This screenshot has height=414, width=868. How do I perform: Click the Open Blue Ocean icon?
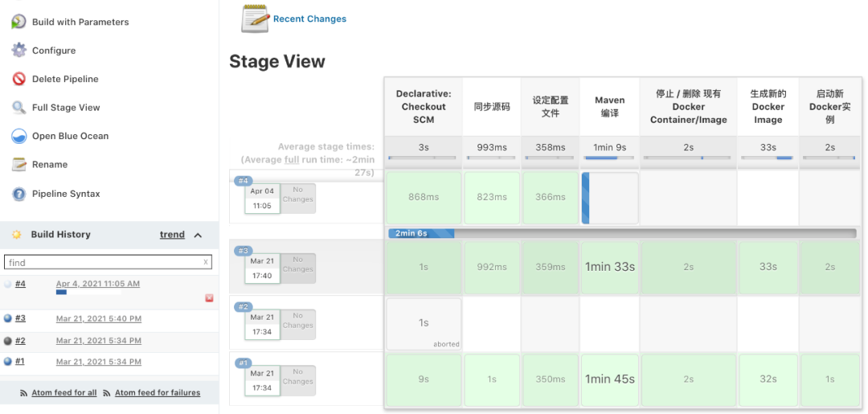tap(18, 136)
